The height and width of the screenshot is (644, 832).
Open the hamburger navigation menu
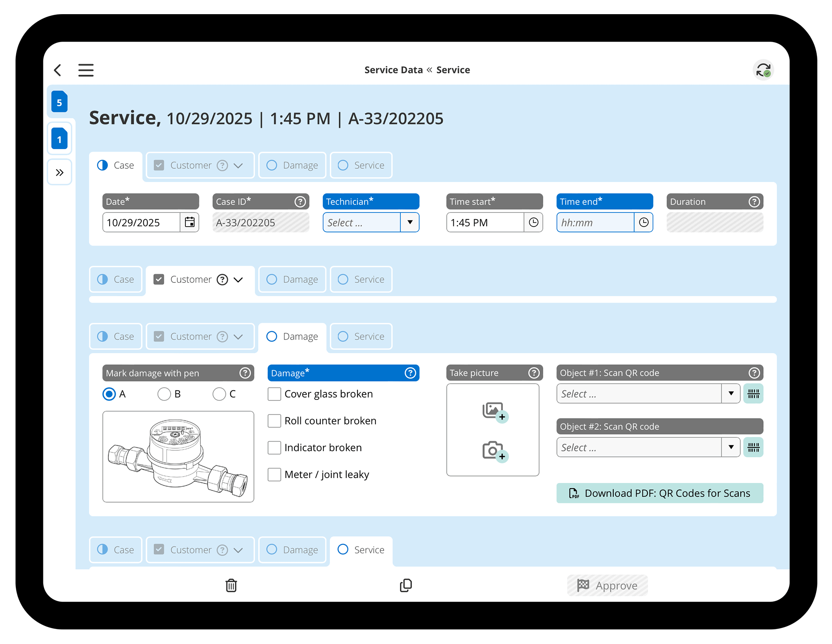coord(86,70)
